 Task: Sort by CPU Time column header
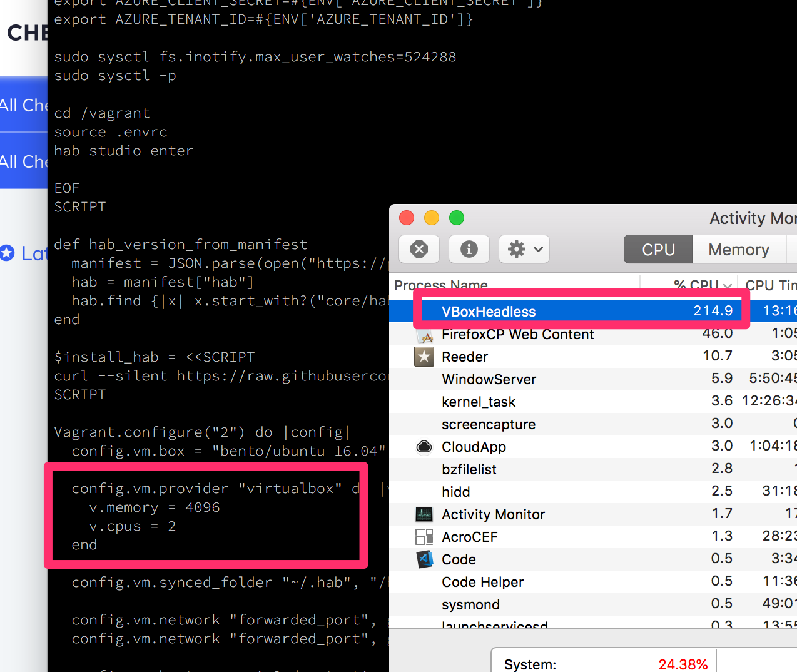pos(771,285)
